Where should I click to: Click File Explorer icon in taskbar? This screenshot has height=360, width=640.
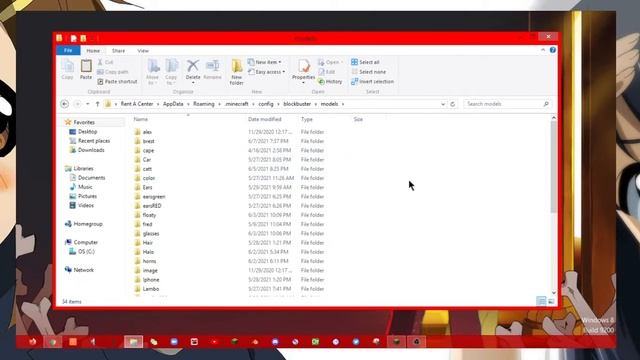tap(133, 342)
